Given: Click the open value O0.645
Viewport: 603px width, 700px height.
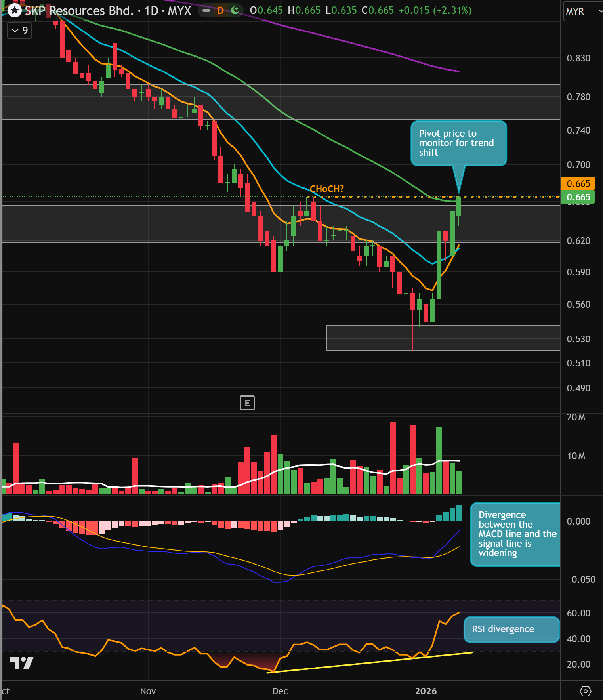Looking at the screenshot, I should (x=266, y=10).
